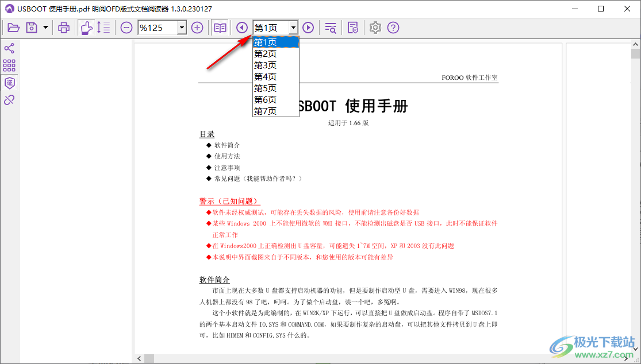Click the FOROO 软件工作室 header text
This screenshot has width=641, height=364.
(x=470, y=78)
